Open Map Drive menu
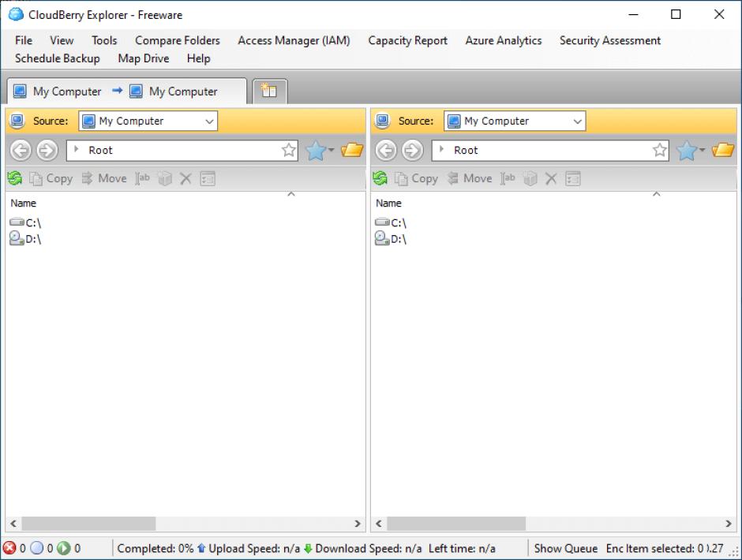This screenshot has height=560, width=742. [144, 58]
